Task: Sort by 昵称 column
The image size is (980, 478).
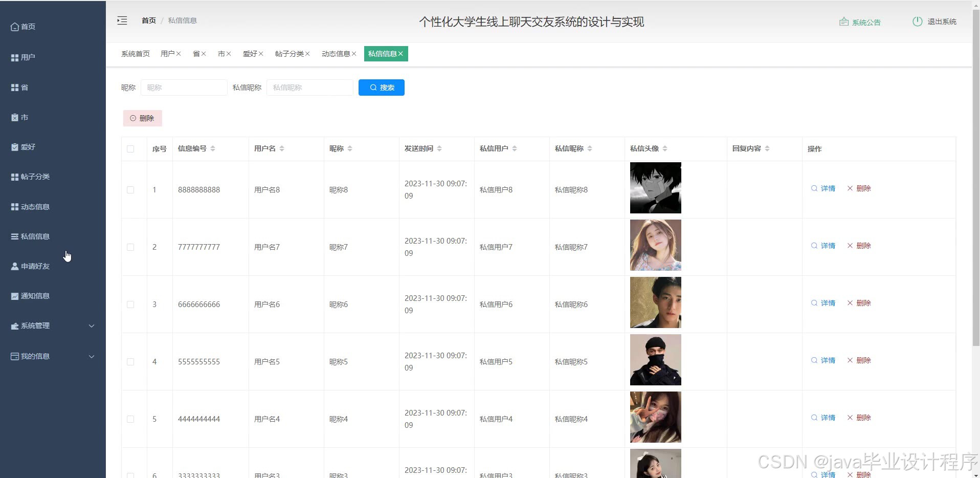Action: pos(350,148)
